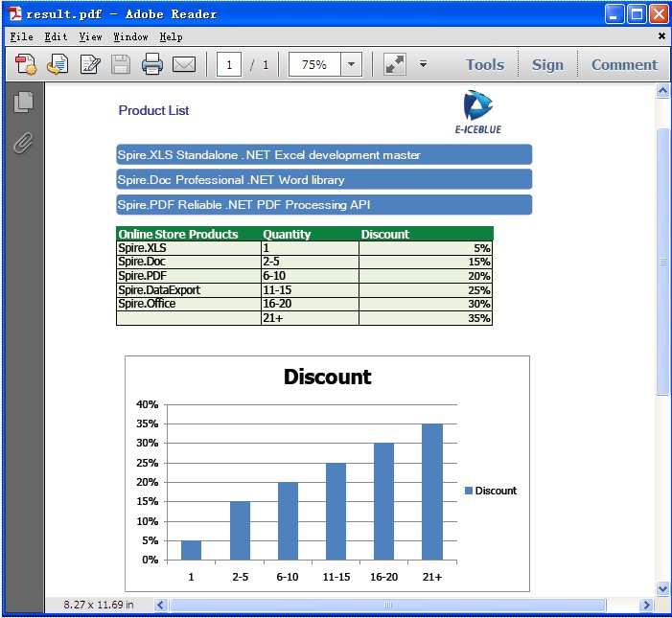Click the Print icon in toolbar
672x618 pixels.
coord(152,64)
